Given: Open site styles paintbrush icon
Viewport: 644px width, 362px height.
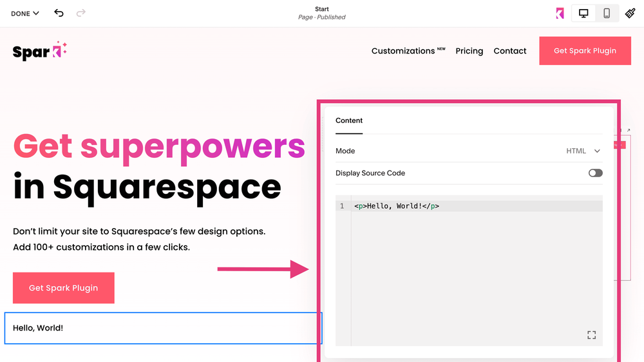Looking at the screenshot, I should tap(630, 14).
